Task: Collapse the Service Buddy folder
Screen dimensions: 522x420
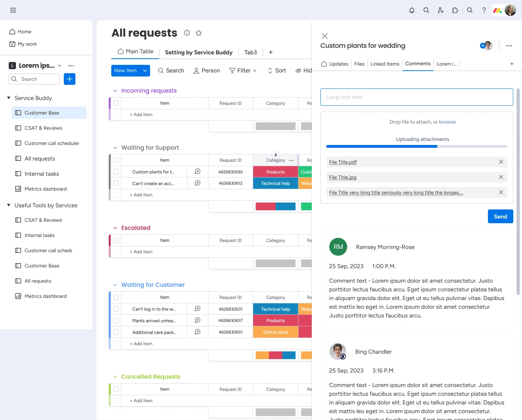Action: 9,98
